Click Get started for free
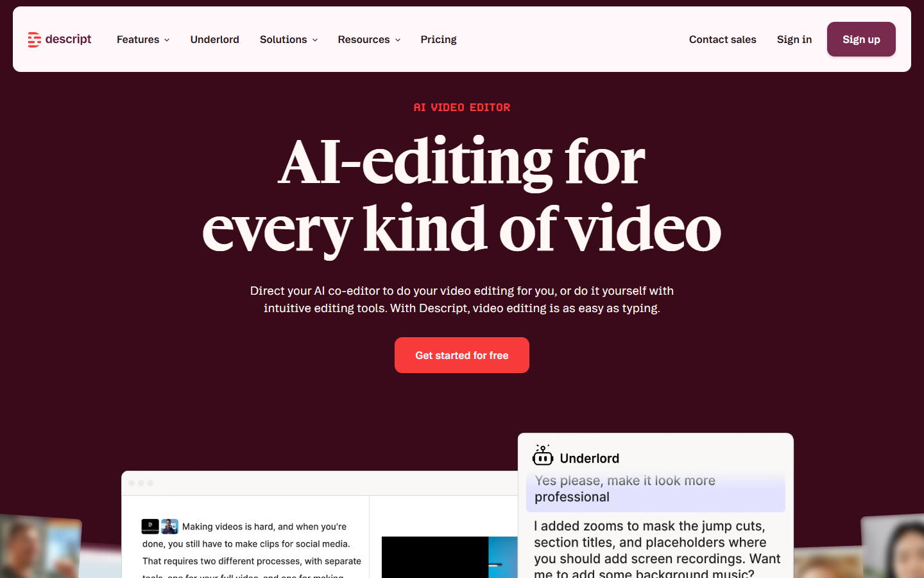 [462, 355]
